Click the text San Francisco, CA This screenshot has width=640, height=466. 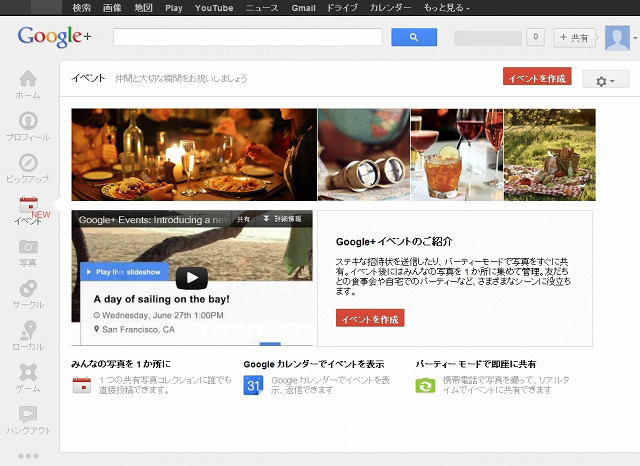[x=138, y=329]
